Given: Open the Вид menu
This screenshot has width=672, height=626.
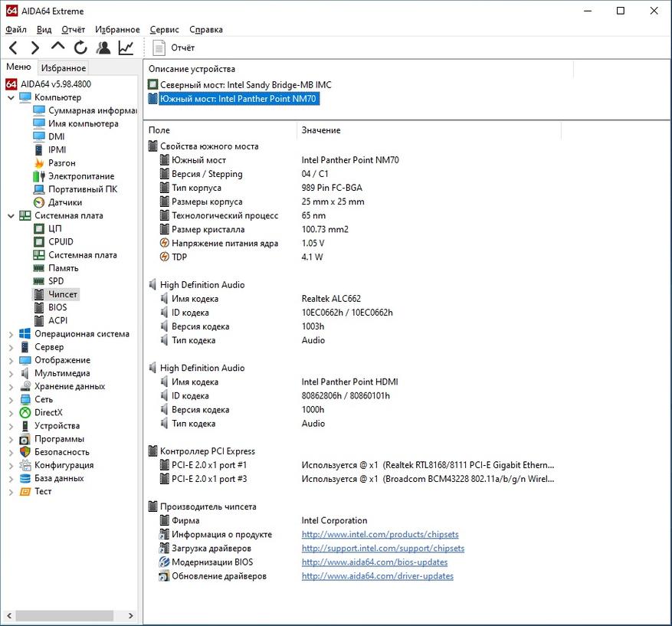Looking at the screenshot, I should pyautogui.click(x=44, y=30).
